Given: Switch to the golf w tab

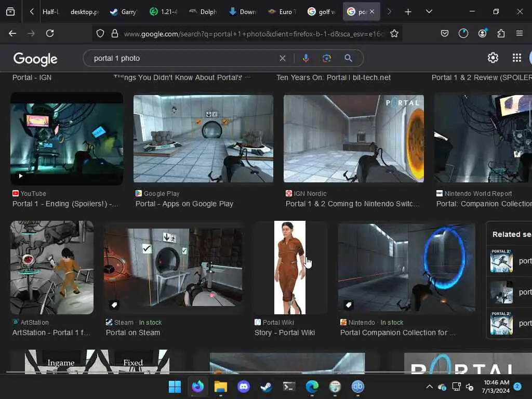Looking at the screenshot, I should [322, 12].
